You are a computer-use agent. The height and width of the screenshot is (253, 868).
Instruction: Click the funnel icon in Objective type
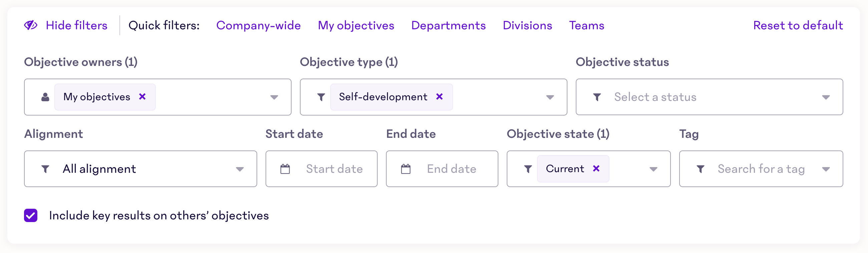(321, 97)
